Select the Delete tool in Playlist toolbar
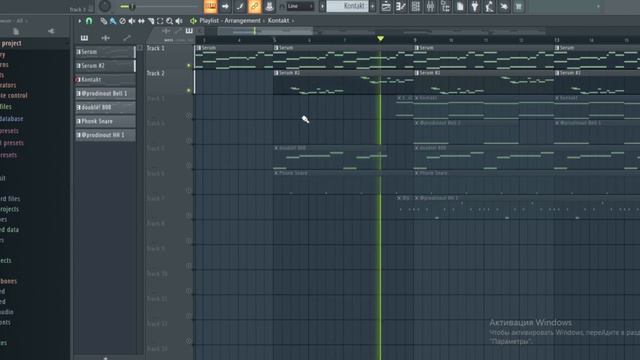This screenshot has height=360, width=640. click(x=122, y=21)
